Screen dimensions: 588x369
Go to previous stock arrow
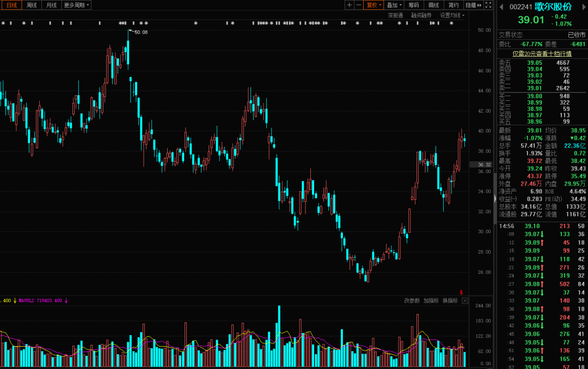coord(501,7)
